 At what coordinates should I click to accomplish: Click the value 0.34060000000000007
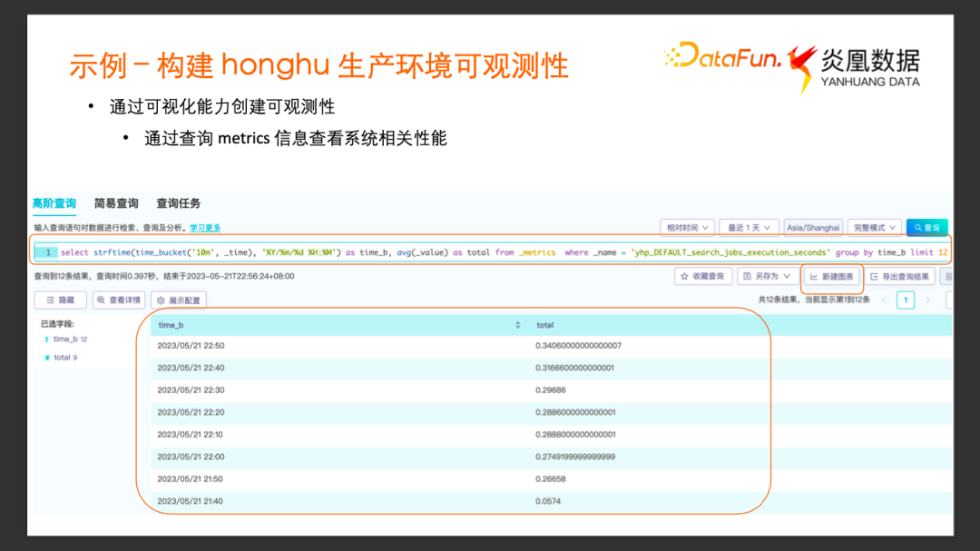tap(578, 346)
